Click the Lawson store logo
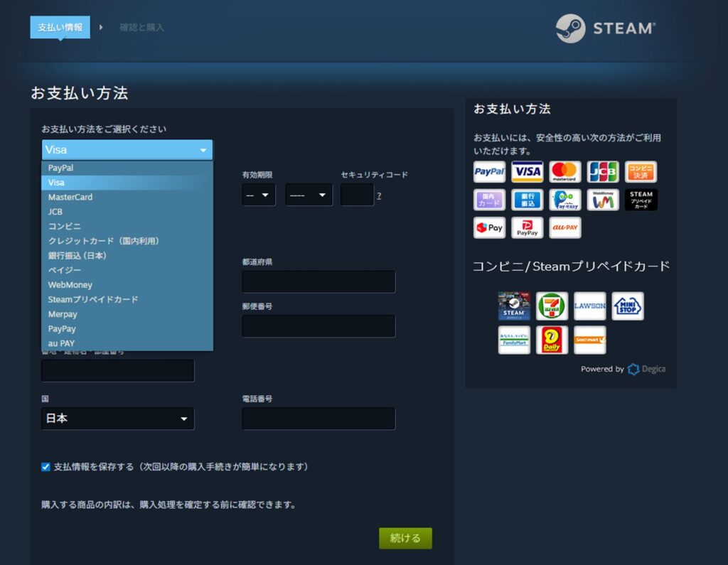Viewport: 728px width, 565px height. (589, 306)
